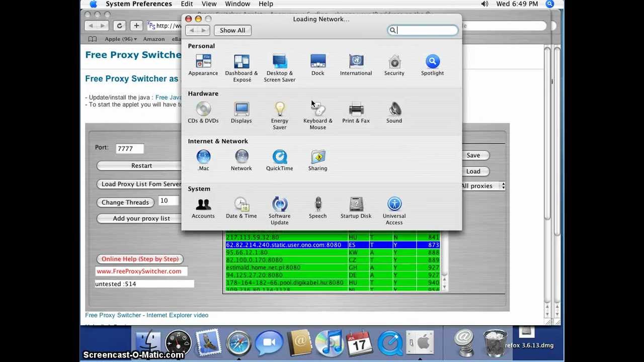Viewport: 644px width, 362px height.
Task: Click the Restart button in proxy applet
Action: pyautogui.click(x=141, y=165)
